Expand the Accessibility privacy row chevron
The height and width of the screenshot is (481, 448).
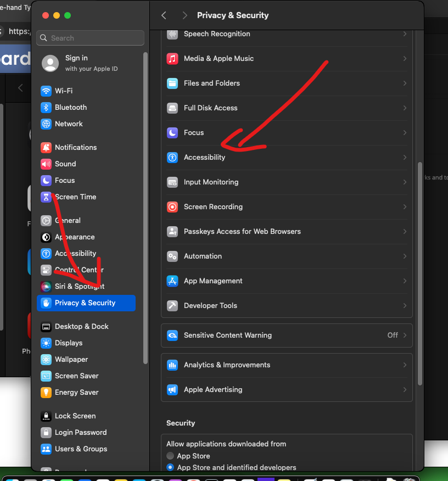click(x=405, y=158)
